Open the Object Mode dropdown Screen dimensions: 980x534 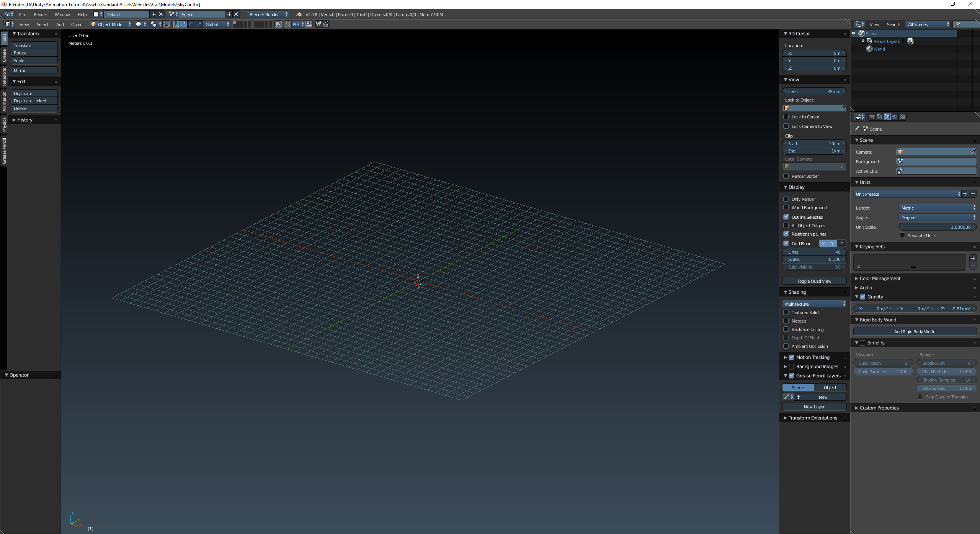click(111, 24)
